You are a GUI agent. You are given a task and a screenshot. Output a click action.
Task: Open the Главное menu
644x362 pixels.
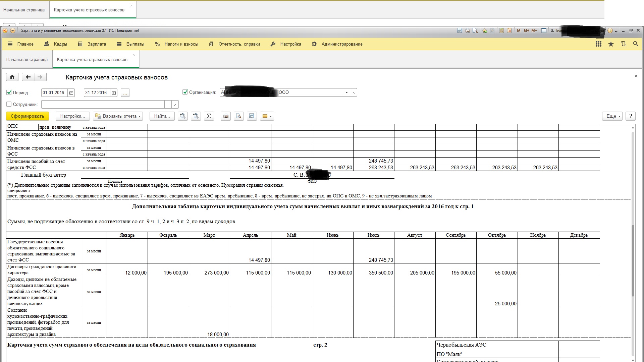20,44
